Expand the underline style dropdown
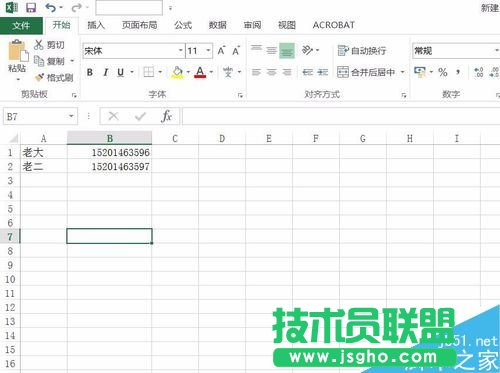The width and height of the screenshot is (500, 373). click(132, 72)
